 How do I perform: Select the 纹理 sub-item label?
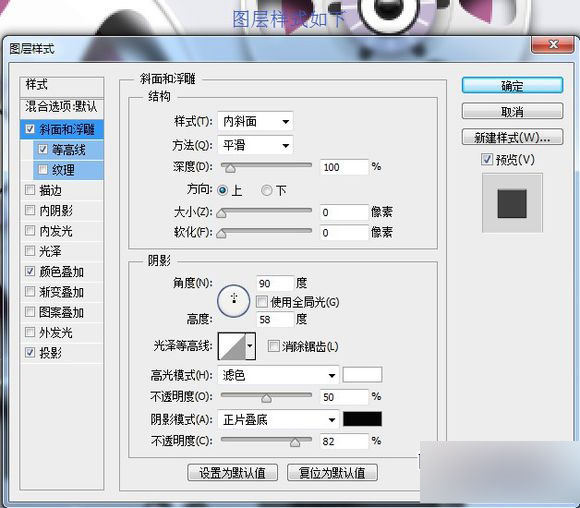63,170
